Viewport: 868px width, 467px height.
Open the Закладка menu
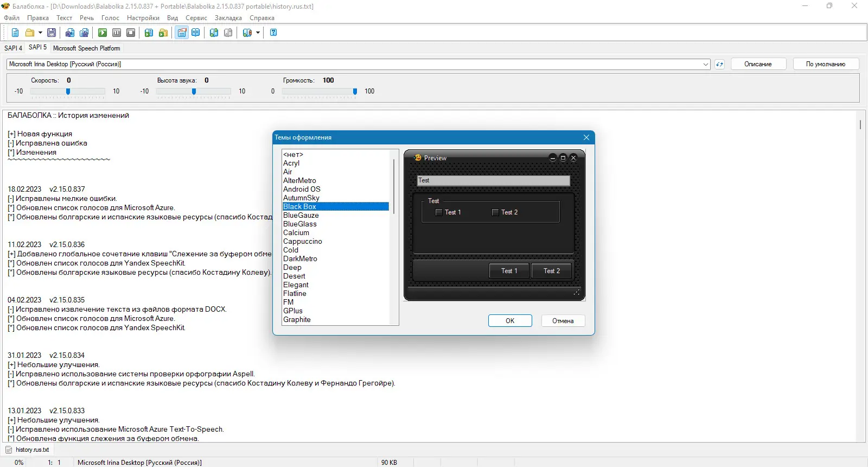pos(228,18)
